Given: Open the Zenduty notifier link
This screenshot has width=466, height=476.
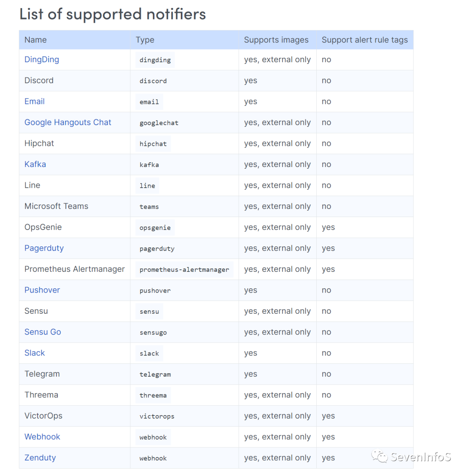Looking at the screenshot, I should tap(40, 457).
